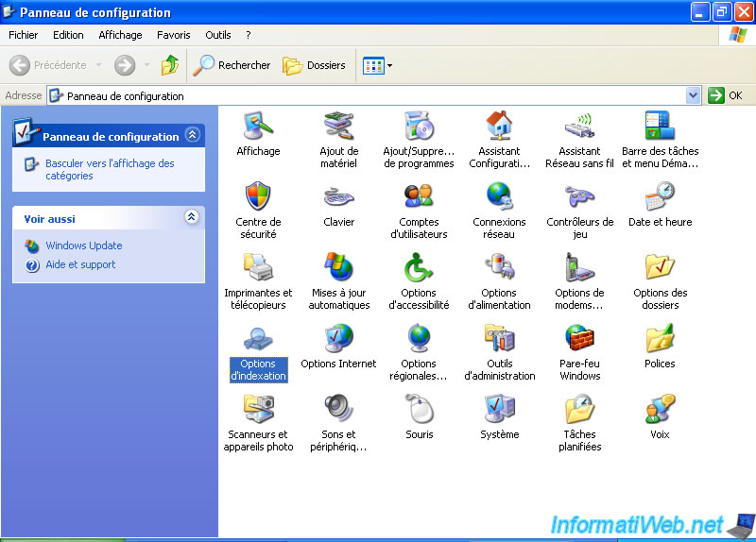756x542 pixels.
Task: Toggle the Dossiers pane button
Action: click(x=314, y=65)
